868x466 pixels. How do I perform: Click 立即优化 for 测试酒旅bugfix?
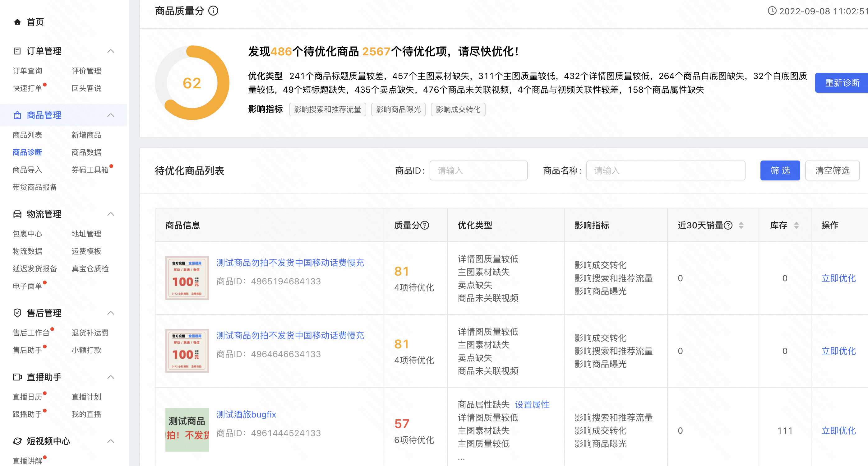point(838,431)
